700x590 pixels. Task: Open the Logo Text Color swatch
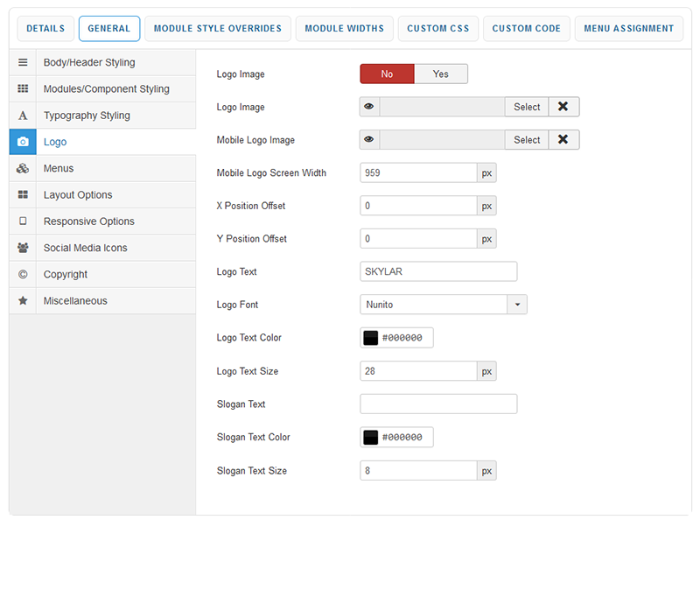click(371, 338)
